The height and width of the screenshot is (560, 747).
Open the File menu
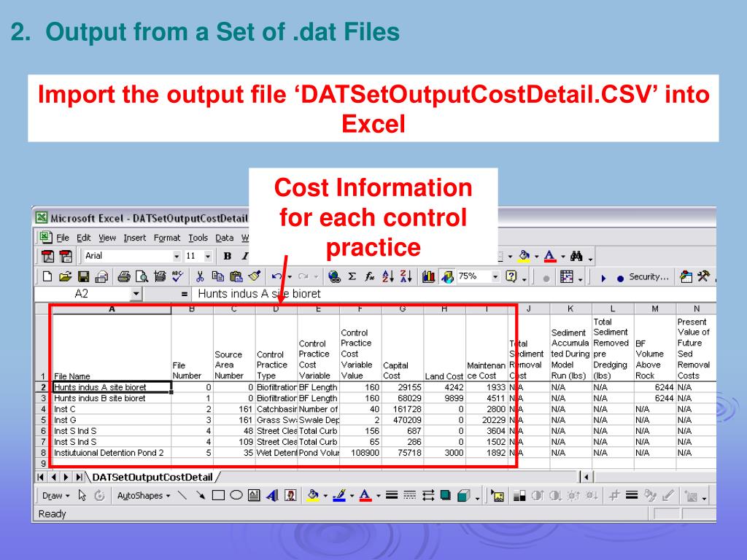(63, 238)
